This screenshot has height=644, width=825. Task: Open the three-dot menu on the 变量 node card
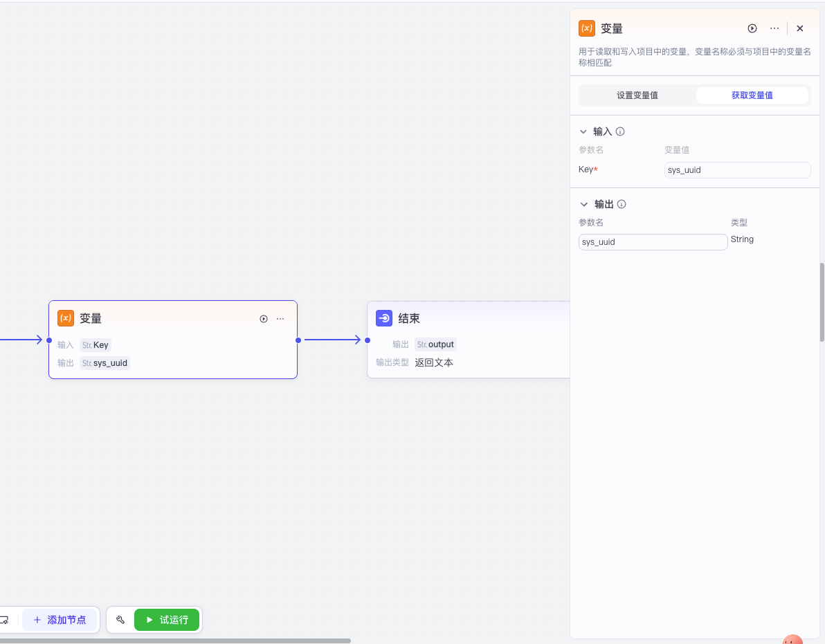(280, 319)
